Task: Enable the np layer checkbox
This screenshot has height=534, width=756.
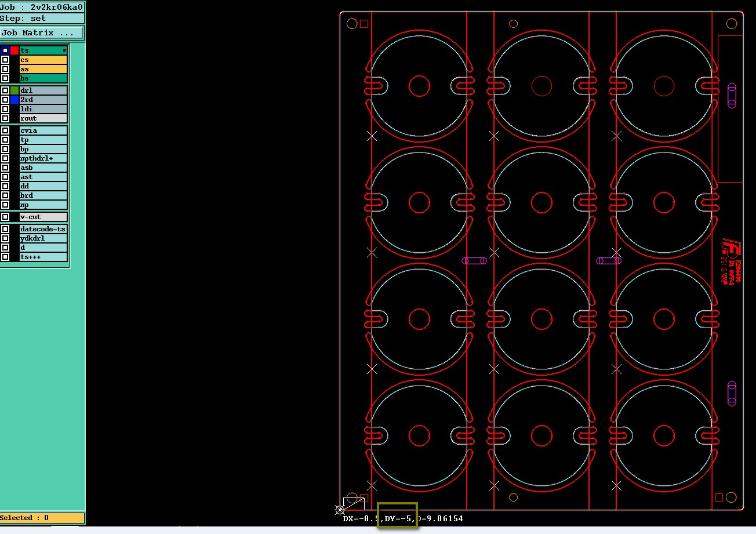Action: point(5,205)
